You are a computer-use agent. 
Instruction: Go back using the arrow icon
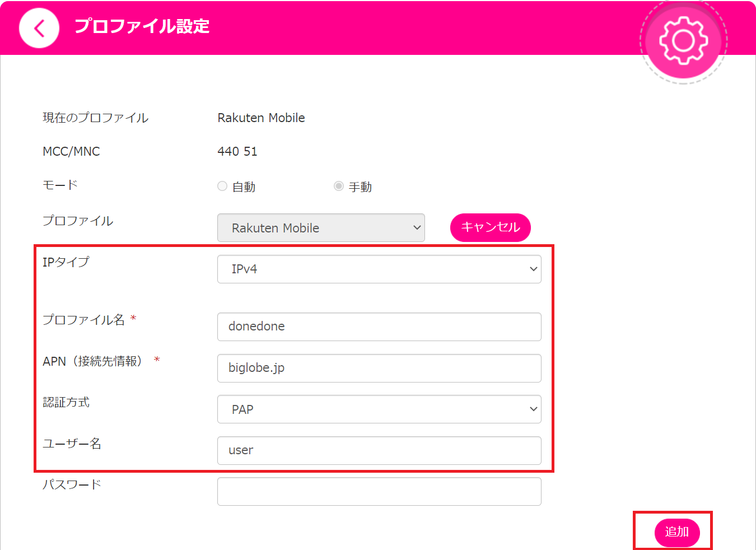point(39,28)
